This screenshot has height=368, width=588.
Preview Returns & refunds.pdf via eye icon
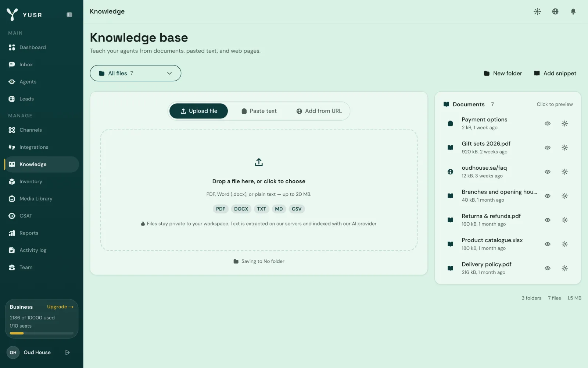548,220
